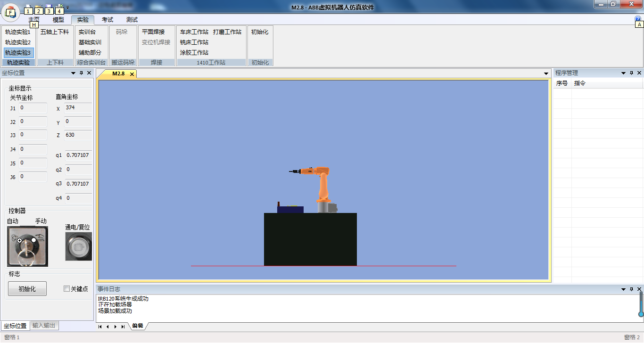This screenshot has width=644, height=343.
Task: Click 铣床工作站 in the ribbon
Action: [x=194, y=42]
